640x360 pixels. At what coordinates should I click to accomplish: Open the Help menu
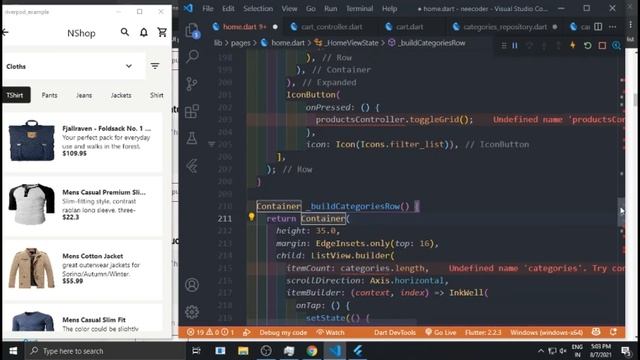[x=389, y=9]
